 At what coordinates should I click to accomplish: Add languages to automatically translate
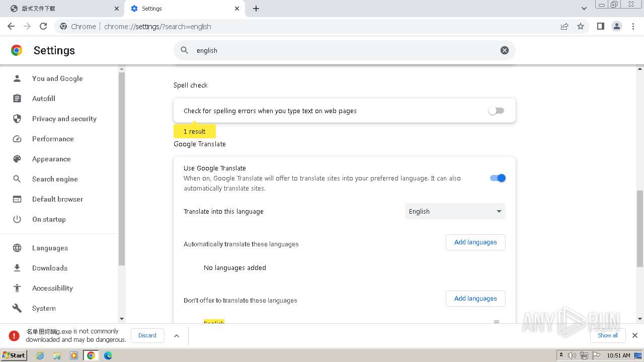click(475, 242)
